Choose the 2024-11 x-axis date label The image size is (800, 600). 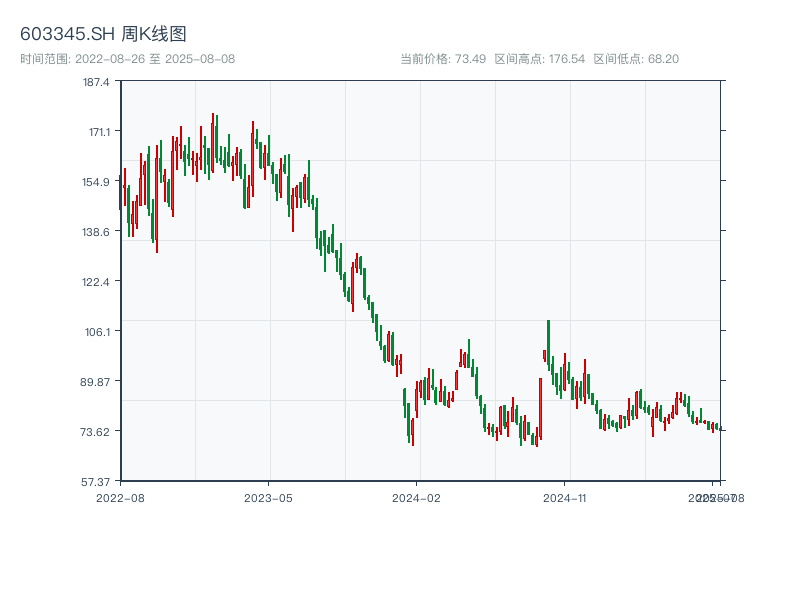coord(564,497)
